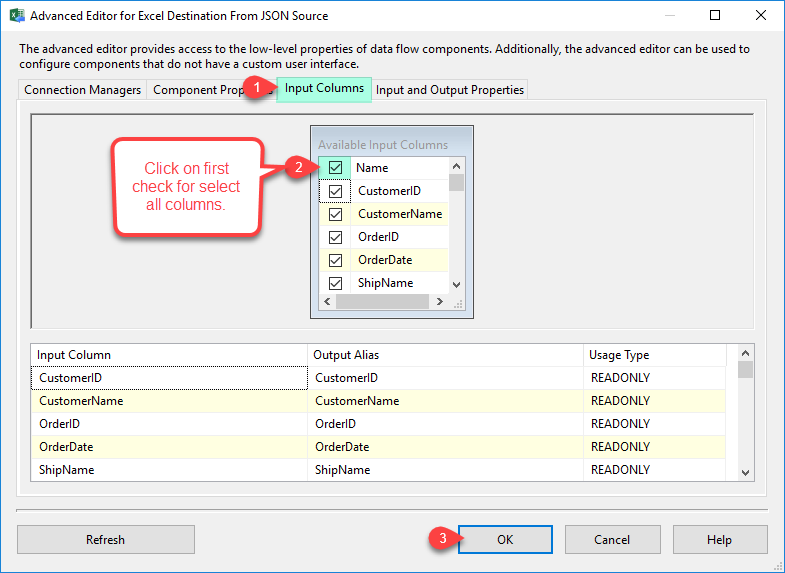This screenshot has height=573, width=785.
Task: Open Usage Type dropdown for CustomerID row
Action: point(654,378)
